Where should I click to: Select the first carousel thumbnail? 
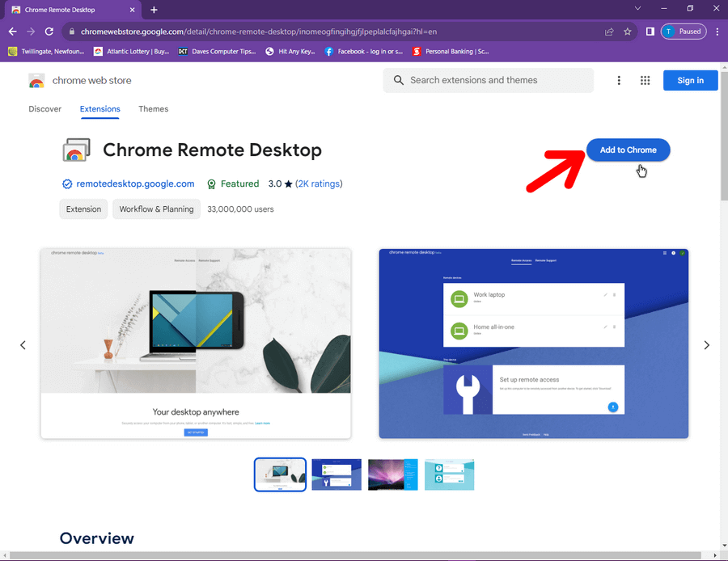(x=280, y=475)
